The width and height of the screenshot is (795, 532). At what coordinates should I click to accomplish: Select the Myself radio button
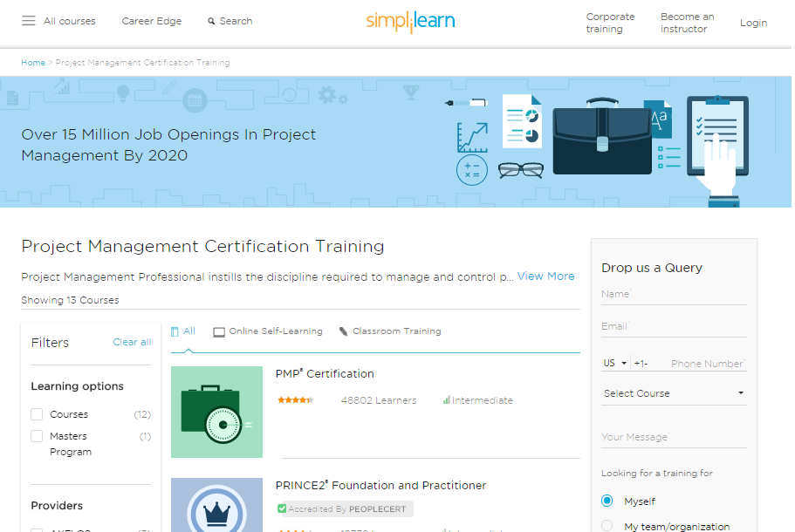pos(607,501)
